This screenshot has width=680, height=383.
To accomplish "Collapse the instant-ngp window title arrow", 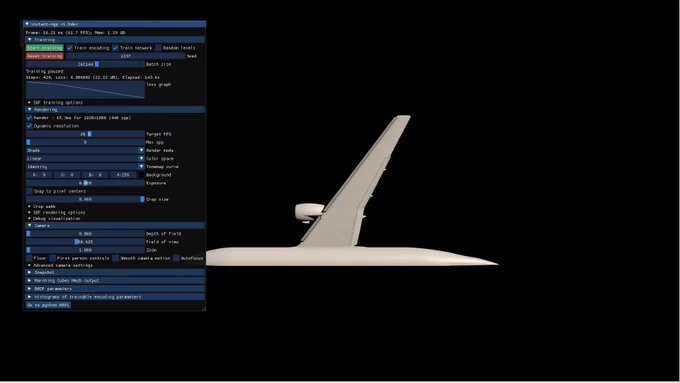I will (x=27, y=24).
